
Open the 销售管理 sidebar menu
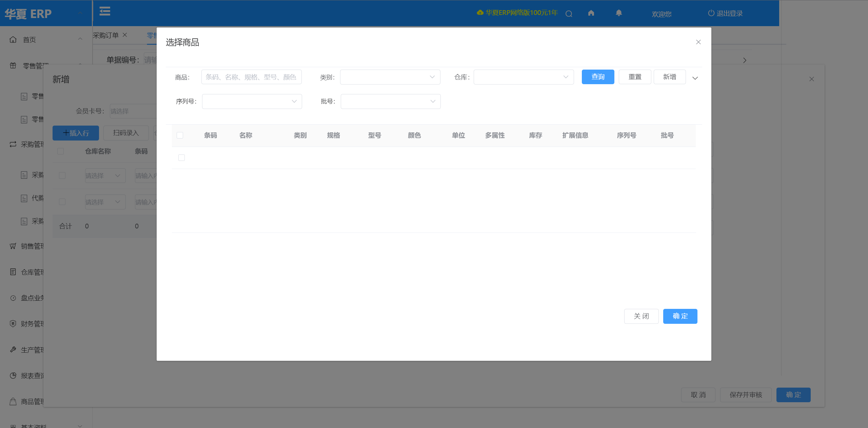33,246
